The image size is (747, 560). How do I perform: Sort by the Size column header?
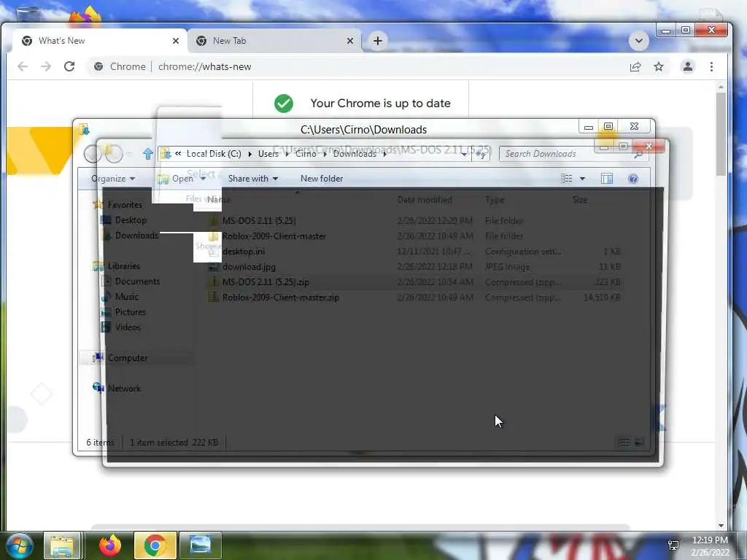580,200
